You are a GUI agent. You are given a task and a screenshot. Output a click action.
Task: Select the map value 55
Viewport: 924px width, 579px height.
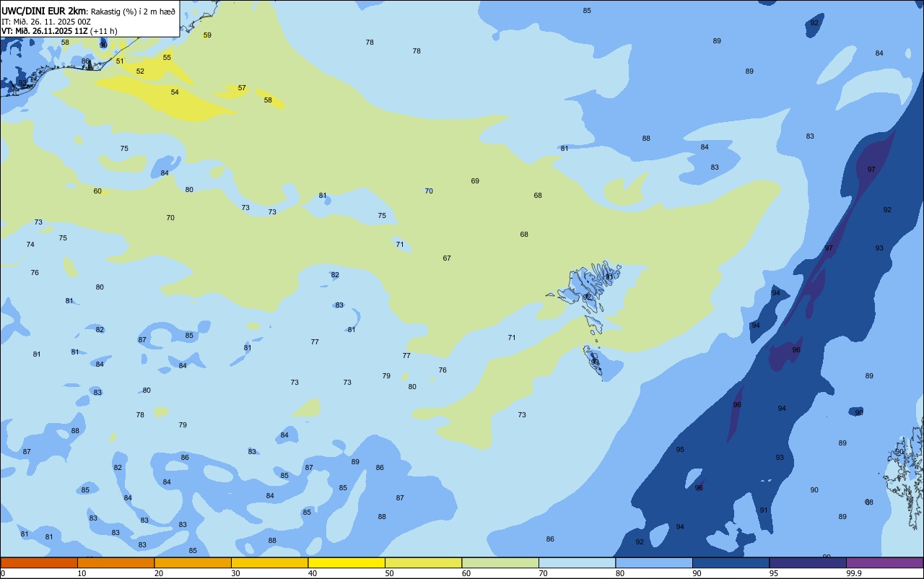167,57
